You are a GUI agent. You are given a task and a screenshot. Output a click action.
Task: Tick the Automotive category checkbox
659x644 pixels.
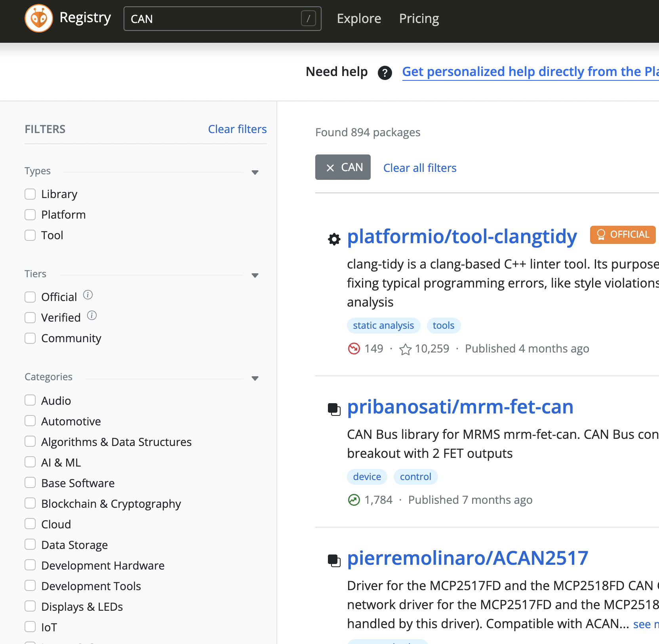pyautogui.click(x=30, y=421)
